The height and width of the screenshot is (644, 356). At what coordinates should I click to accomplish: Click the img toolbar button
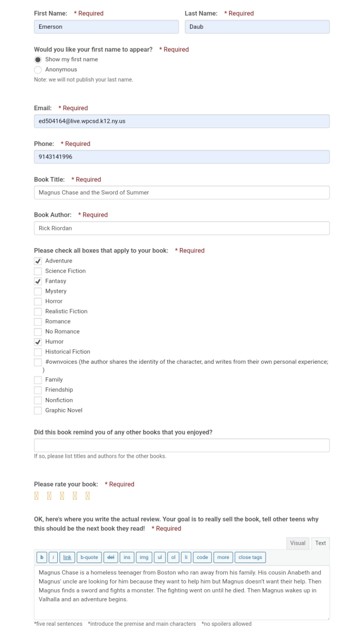144,557
